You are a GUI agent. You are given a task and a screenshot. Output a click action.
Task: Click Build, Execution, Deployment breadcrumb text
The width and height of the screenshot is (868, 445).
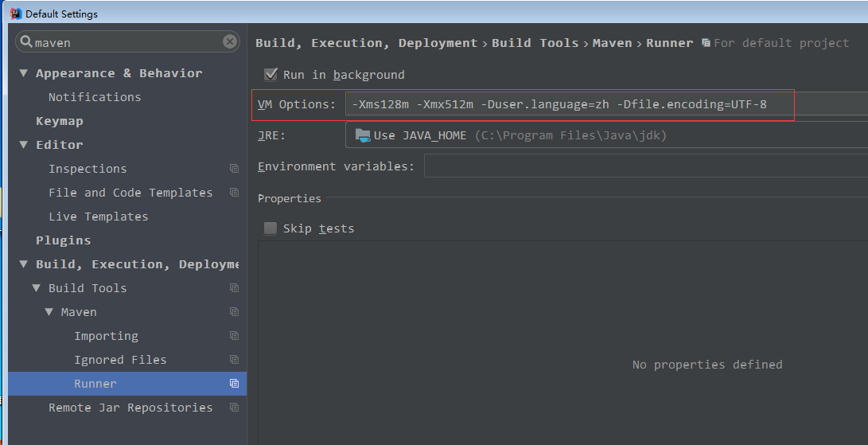[x=367, y=43]
